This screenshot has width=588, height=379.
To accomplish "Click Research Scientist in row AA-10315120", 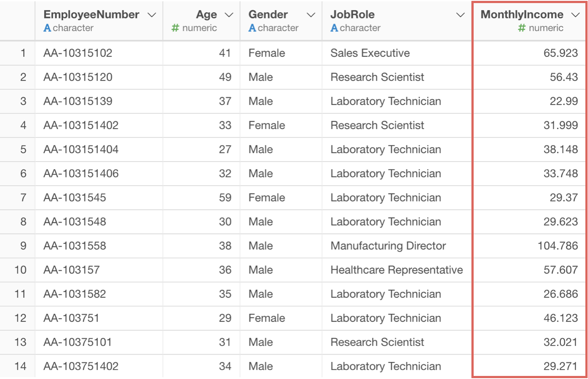I will tap(397, 77).
